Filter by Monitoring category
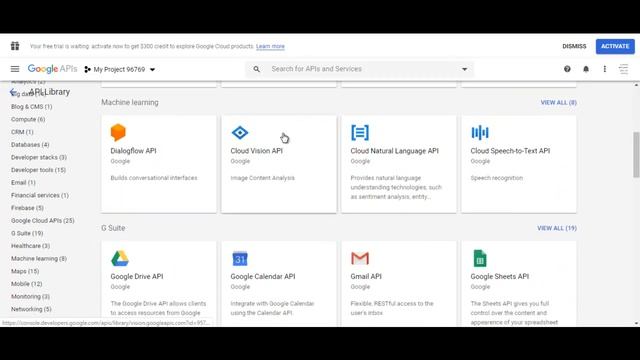Screen dimensions: 640x360 30,296
